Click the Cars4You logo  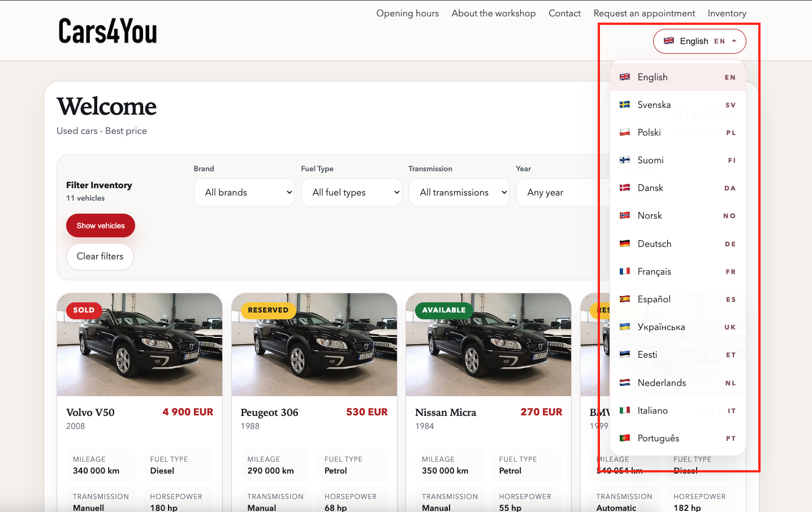click(x=107, y=31)
